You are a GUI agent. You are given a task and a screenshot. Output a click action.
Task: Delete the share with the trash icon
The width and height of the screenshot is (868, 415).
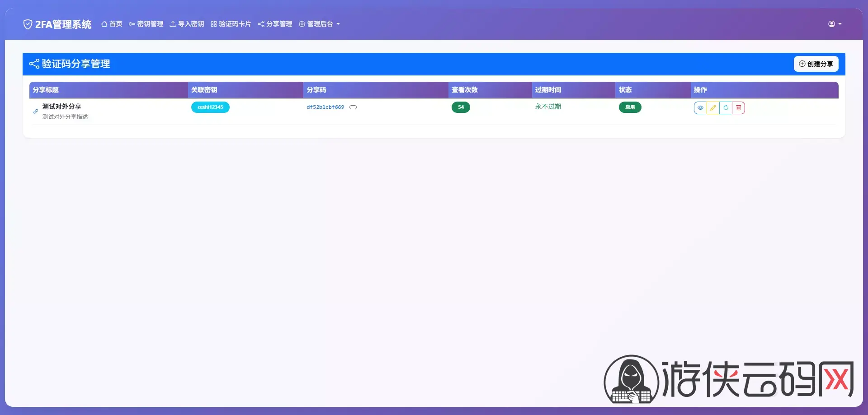pyautogui.click(x=738, y=108)
